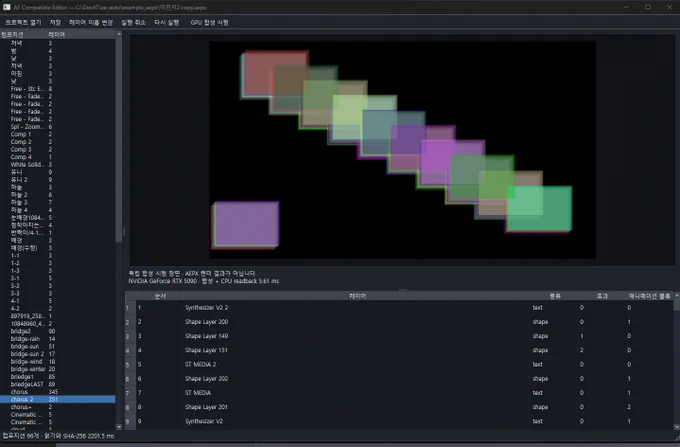Click the wide 레이어 header in layer table
This screenshot has height=447, width=680.
(357, 296)
